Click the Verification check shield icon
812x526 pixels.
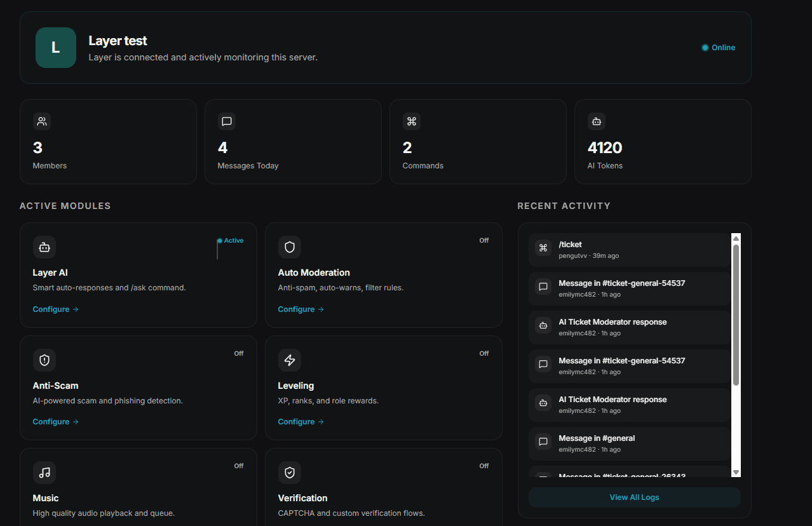290,473
